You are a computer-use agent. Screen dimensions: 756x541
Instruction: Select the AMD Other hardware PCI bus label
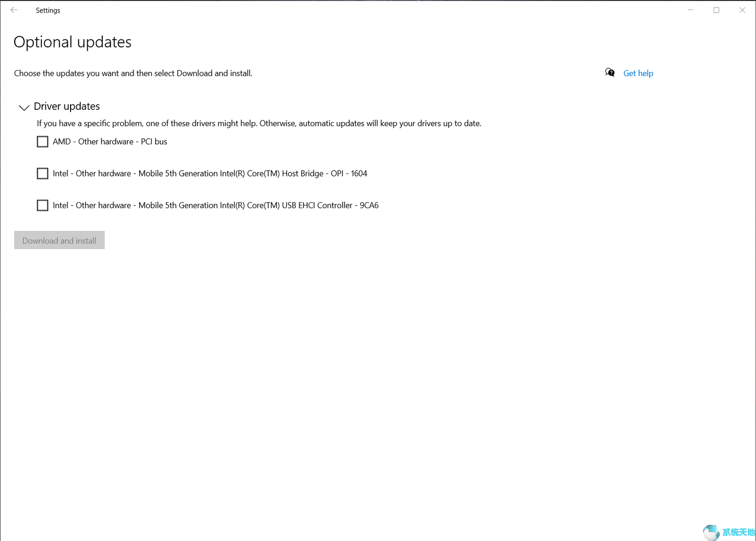pyautogui.click(x=110, y=142)
